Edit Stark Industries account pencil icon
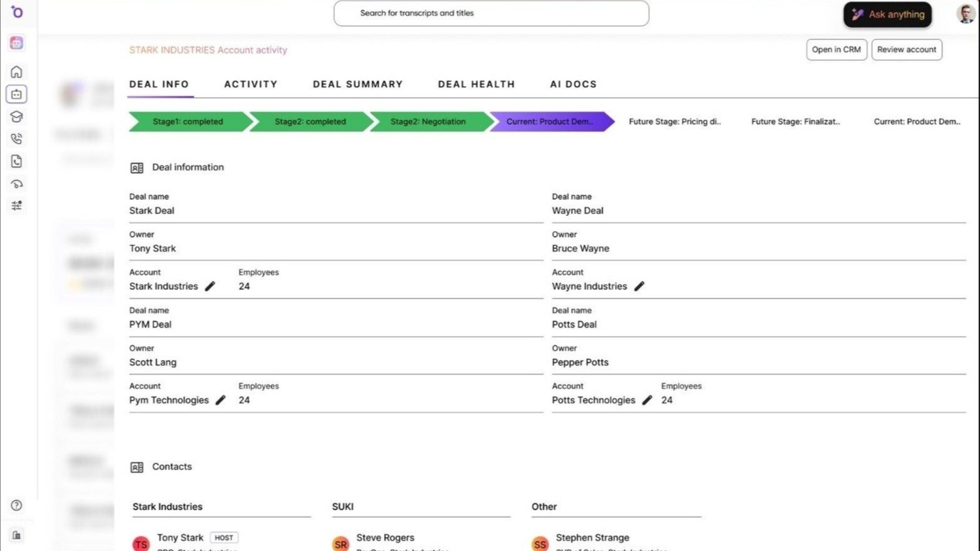 210,286
